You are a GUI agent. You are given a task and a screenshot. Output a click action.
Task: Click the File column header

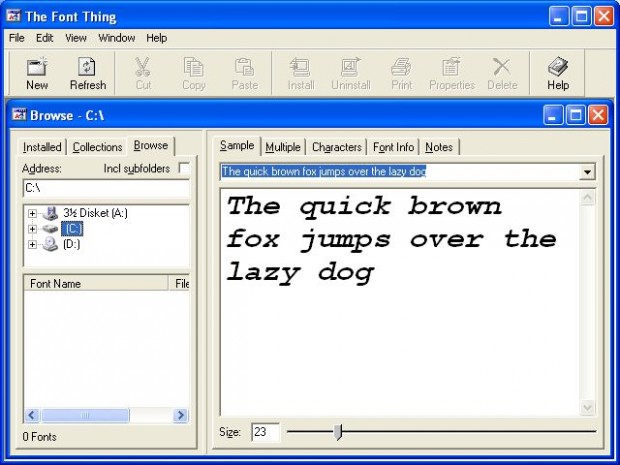click(179, 283)
